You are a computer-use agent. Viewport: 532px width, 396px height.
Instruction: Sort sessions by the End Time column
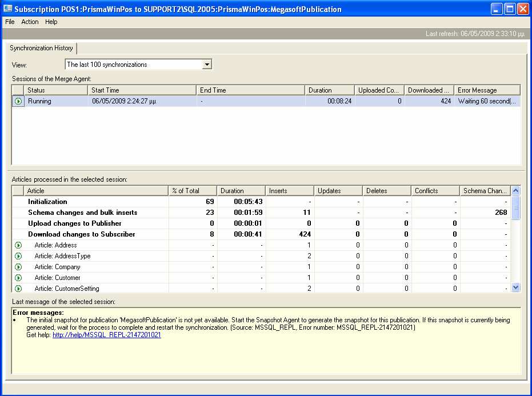tap(250, 90)
